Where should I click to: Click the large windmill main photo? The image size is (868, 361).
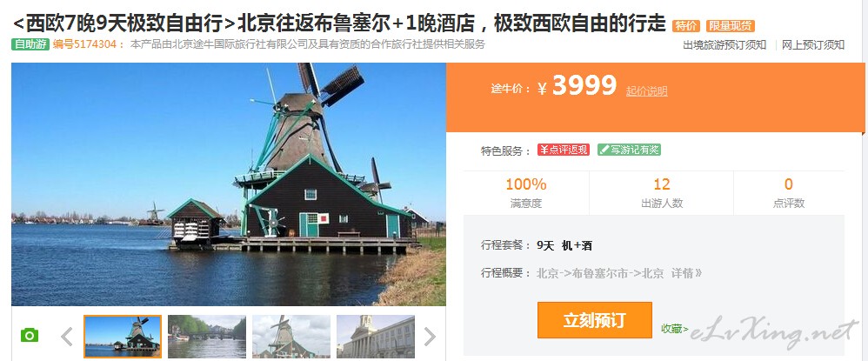point(229,184)
